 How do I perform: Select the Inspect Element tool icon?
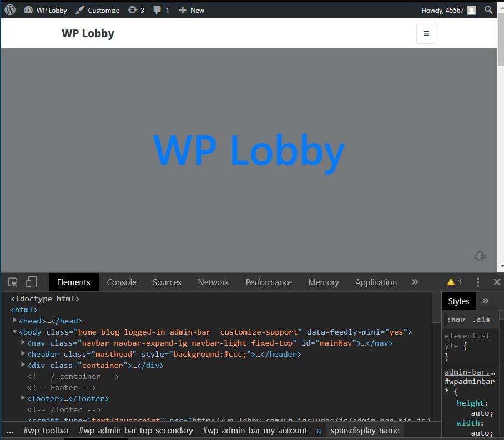point(12,282)
